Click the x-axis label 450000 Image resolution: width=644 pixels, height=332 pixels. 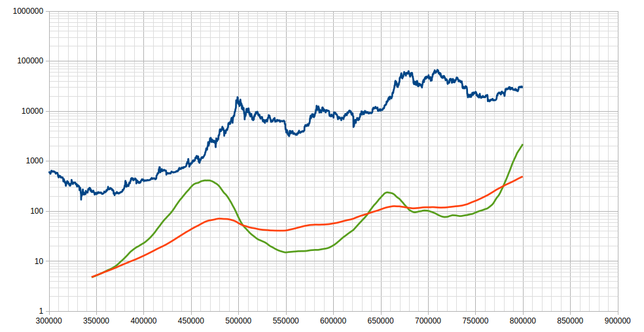click(x=191, y=320)
